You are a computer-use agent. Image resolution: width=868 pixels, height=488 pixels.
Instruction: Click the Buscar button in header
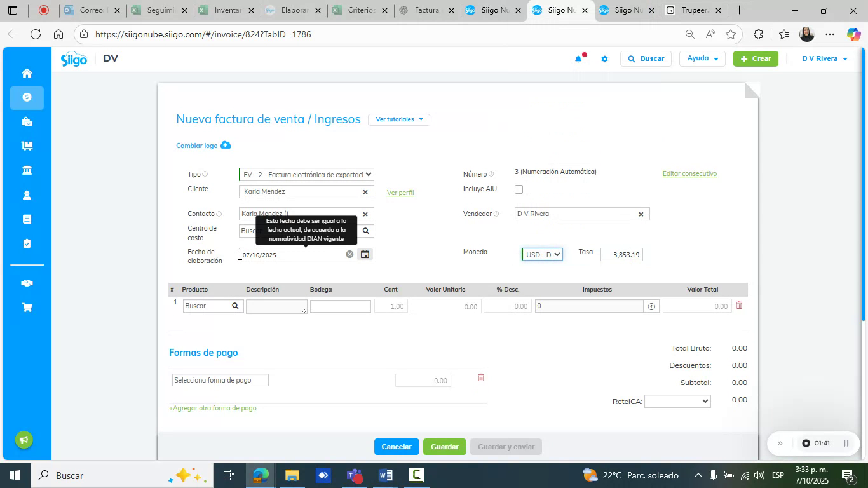[646, 58]
